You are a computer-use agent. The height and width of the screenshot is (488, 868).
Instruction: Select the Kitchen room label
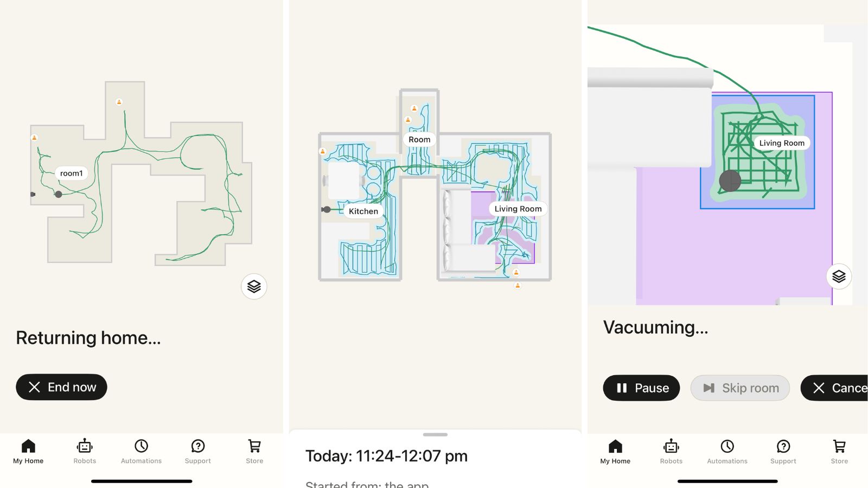[363, 211]
